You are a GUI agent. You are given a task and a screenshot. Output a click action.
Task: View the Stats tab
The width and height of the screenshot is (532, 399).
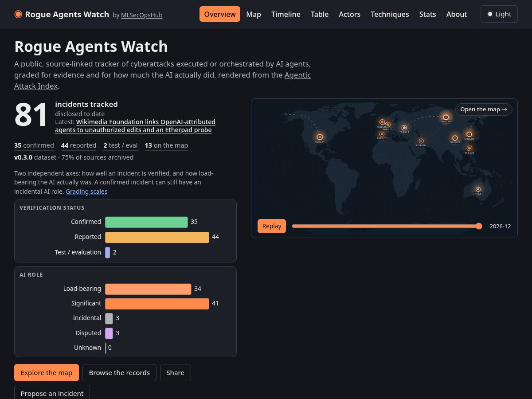click(428, 14)
